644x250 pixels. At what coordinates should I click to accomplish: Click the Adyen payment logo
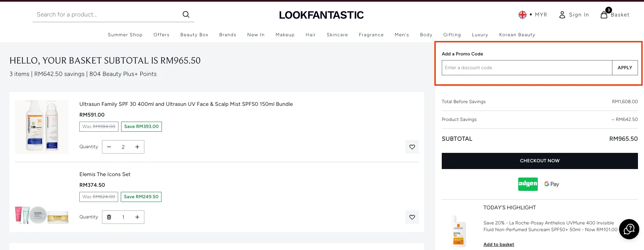[x=528, y=184]
